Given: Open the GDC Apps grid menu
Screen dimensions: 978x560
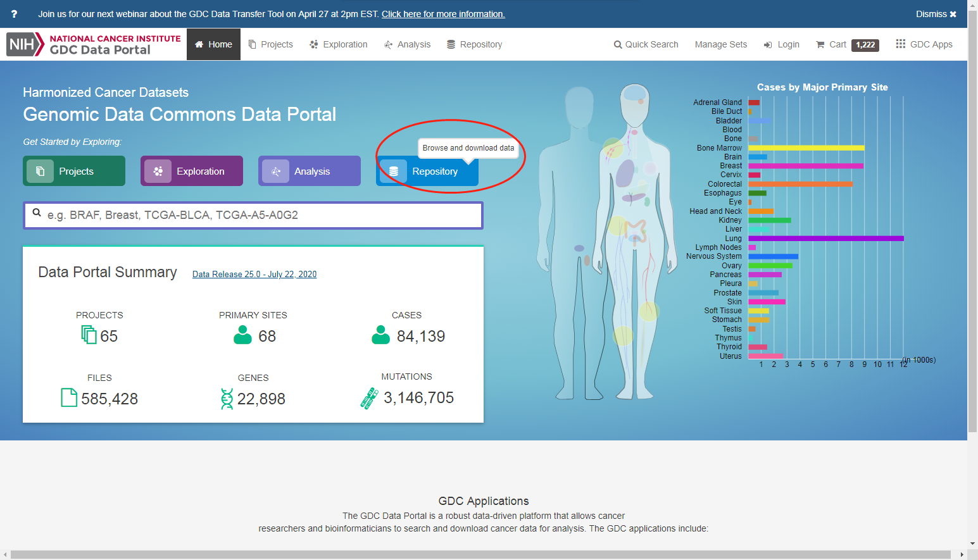Looking at the screenshot, I should [924, 44].
